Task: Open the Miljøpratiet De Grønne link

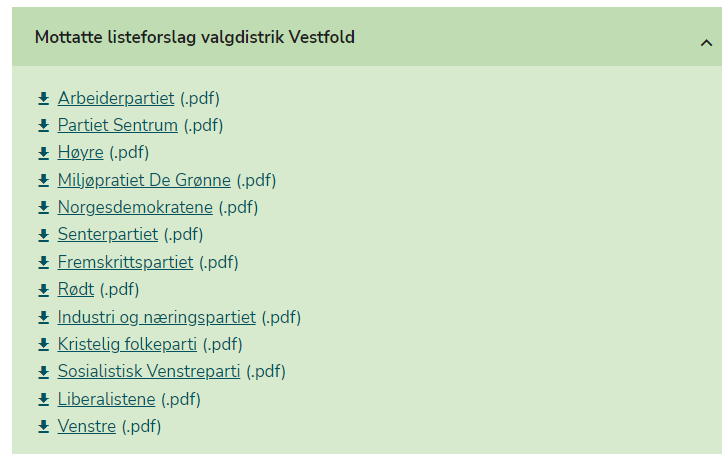Action: pyautogui.click(x=144, y=180)
